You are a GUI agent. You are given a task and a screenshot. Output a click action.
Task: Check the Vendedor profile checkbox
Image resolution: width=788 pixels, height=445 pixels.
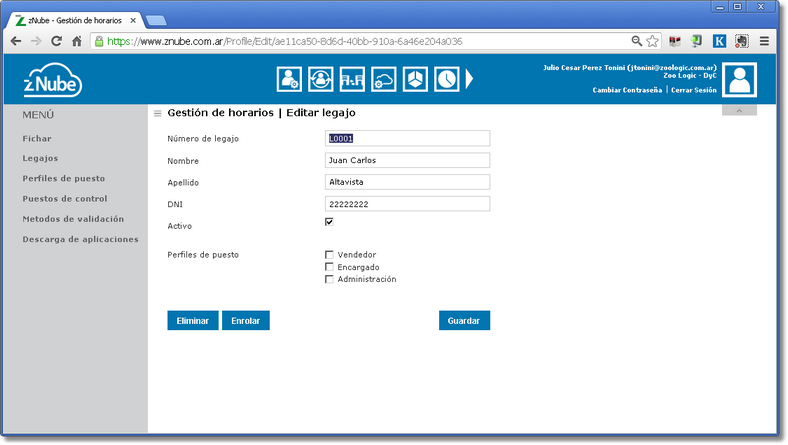(x=329, y=255)
